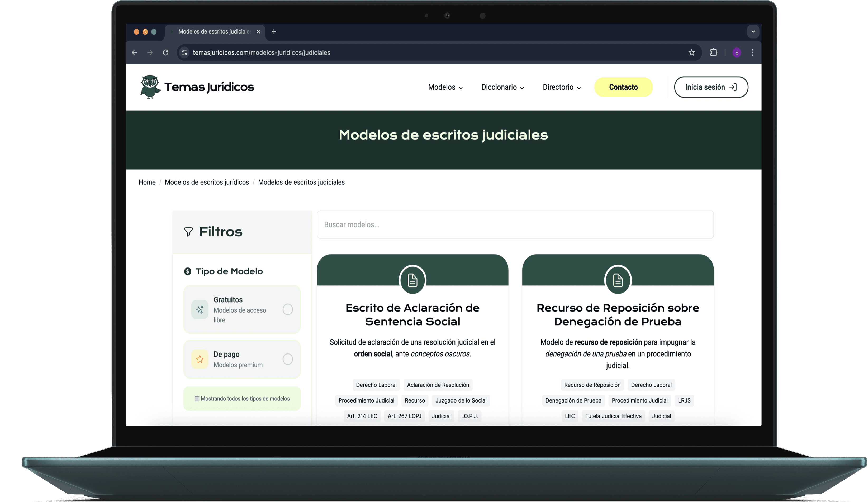Open the purple profile avatar E
The height and width of the screenshot is (502, 868).
coord(737,53)
